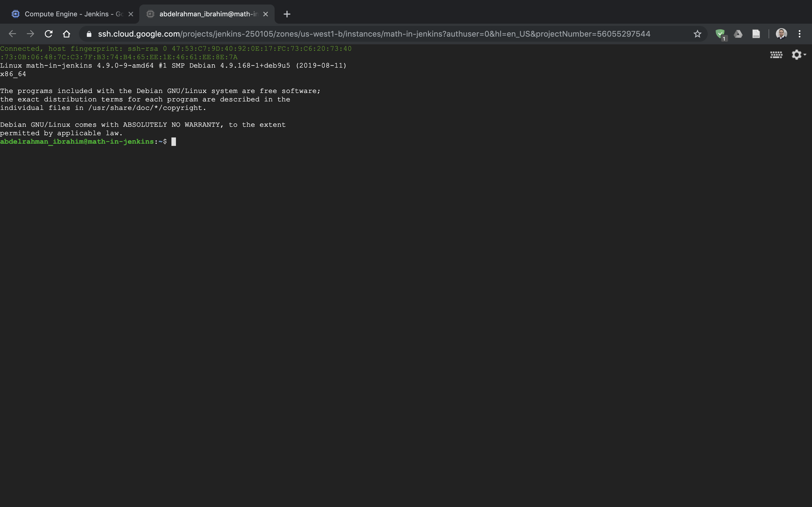Select the abdelrahman_ibrahim@math-in SSH tab
The height and width of the screenshot is (507, 812).
coord(208,14)
